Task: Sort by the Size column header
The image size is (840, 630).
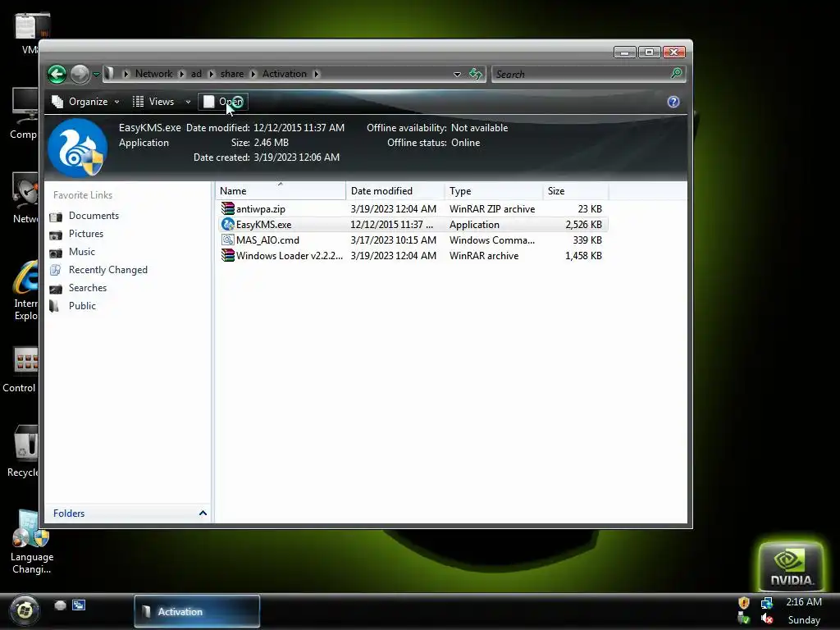Action: [576, 190]
